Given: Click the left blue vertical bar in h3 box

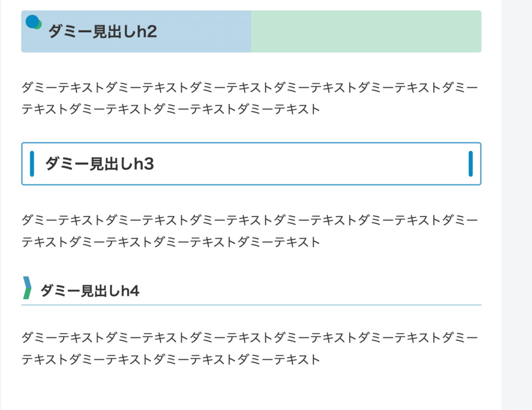Looking at the screenshot, I should point(32,164).
